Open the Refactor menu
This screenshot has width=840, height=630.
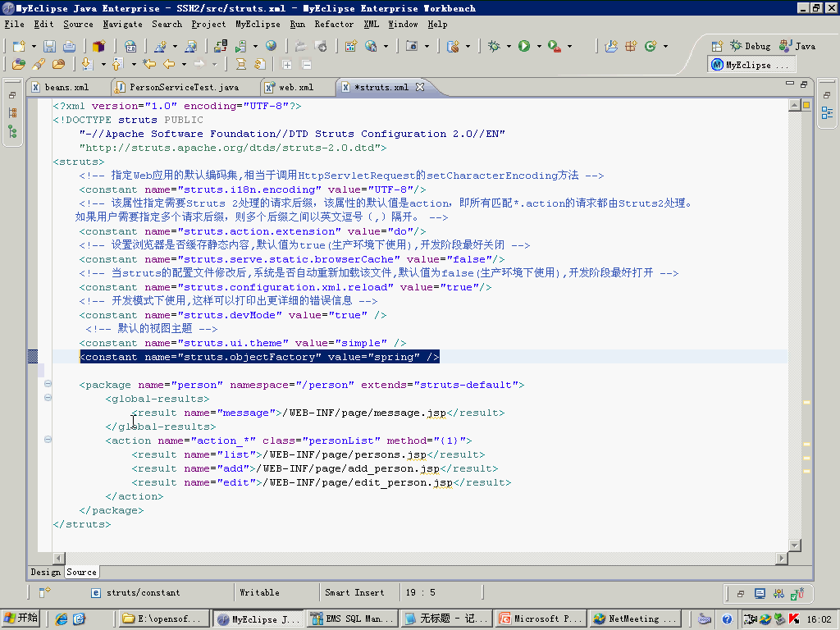334,24
